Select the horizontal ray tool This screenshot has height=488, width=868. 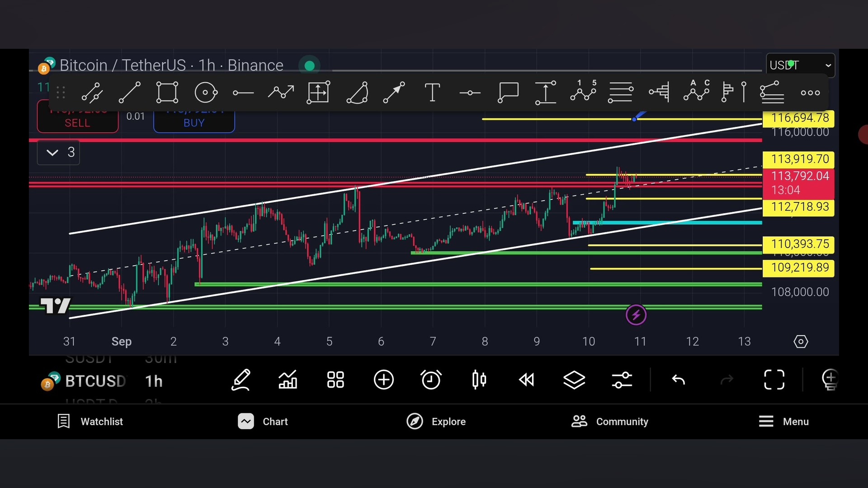click(243, 93)
